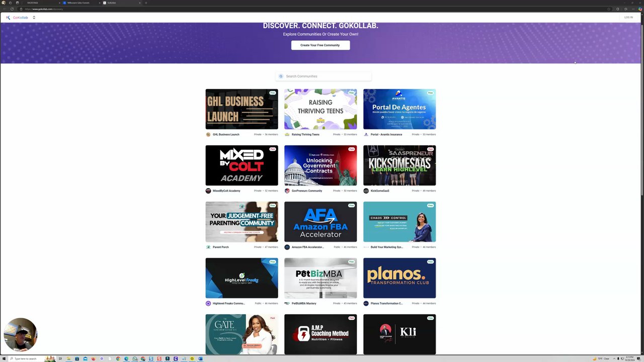
Task: Open a new browser tab with plus button
Action: (x=146, y=3)
